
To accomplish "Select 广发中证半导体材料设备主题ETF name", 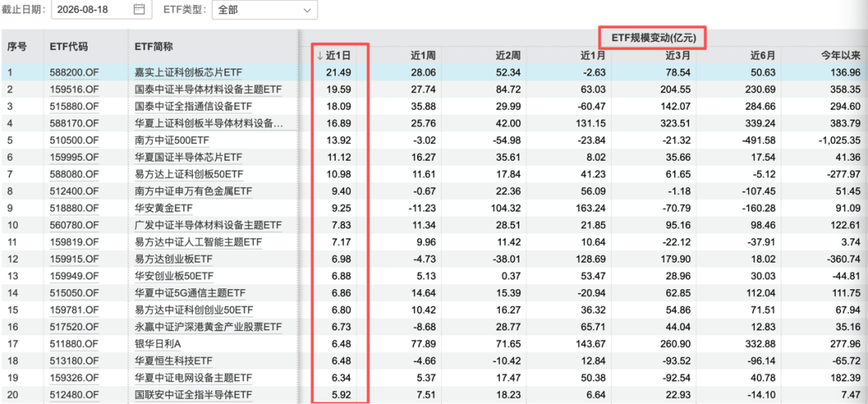I will click(208, 226).
